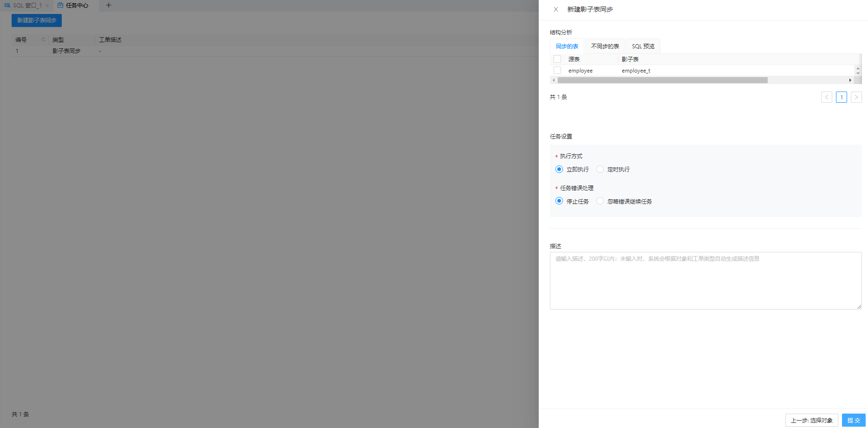Open a new tab with plus icon
Image resolution: width=868 pixels, height=428 pixels.
pyautogui.click(x=109, y=6)
